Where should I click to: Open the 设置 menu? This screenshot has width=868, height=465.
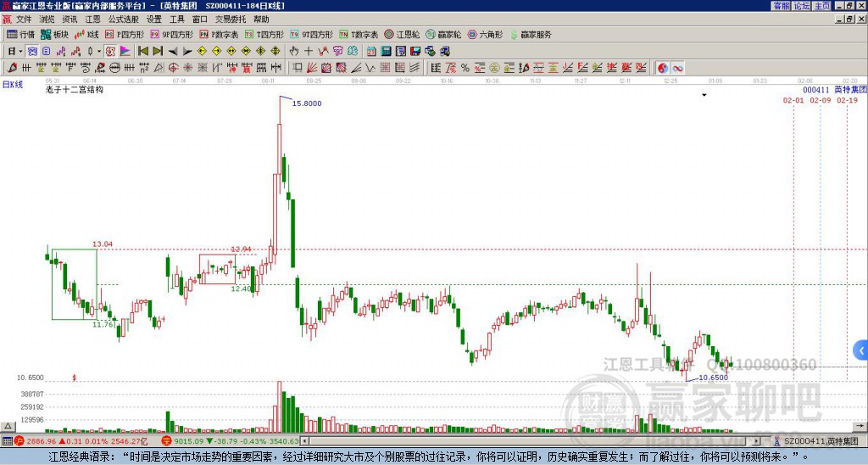click(x=154, y=20)
